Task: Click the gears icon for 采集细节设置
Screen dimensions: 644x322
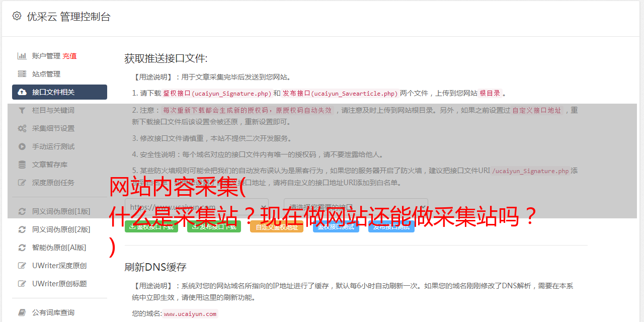Action: point(22,128)
